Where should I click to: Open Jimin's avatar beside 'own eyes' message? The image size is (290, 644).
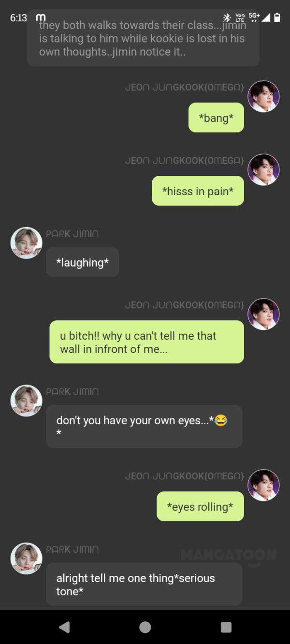coord(27,401)
